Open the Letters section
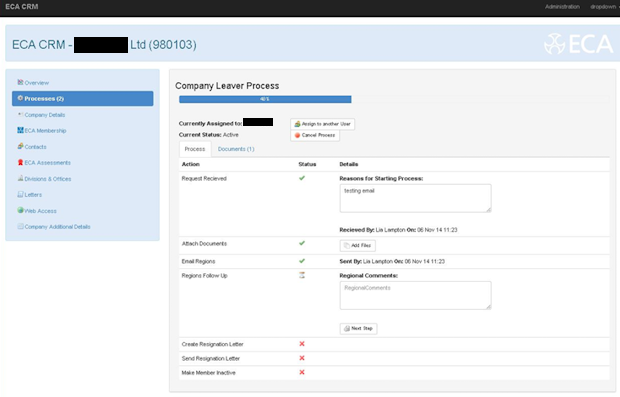 click(x=33, y=195)
